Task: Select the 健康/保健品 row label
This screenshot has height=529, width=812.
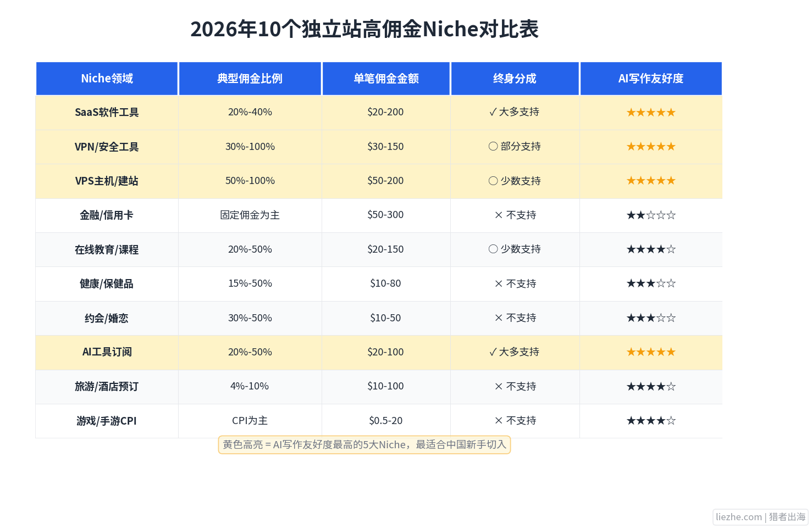Action: pyautogui.click(x=107, y=283)
